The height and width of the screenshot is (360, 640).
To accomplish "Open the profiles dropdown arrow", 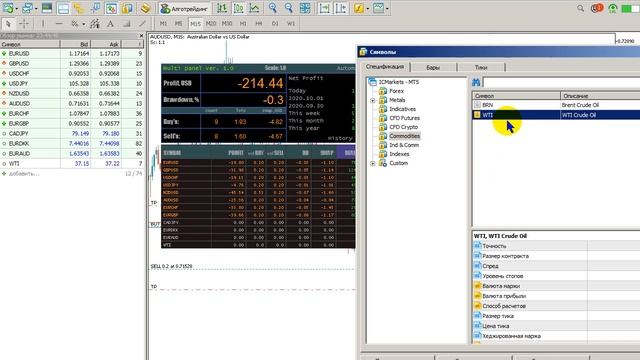I will point(36,8).
